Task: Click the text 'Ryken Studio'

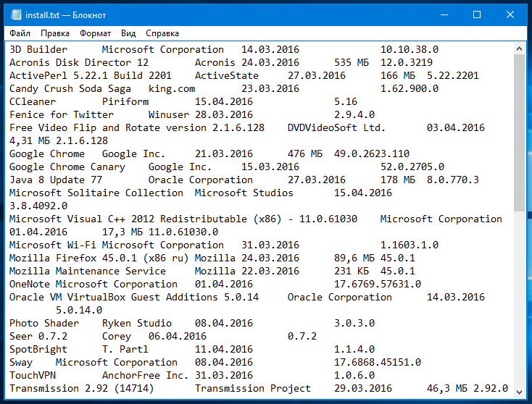Action: tap(137, 324)
